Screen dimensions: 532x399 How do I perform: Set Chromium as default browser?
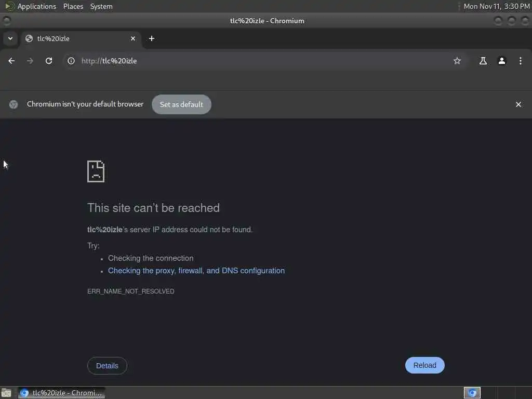(x=181, y=104)
